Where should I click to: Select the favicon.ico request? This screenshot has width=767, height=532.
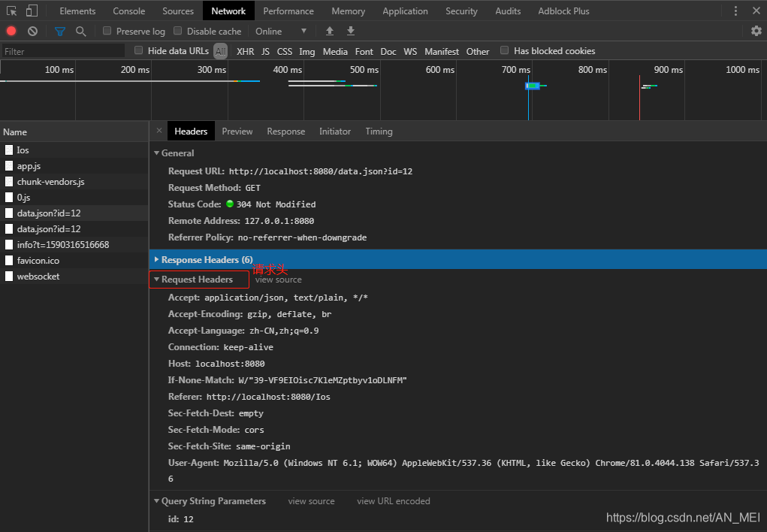74,261
